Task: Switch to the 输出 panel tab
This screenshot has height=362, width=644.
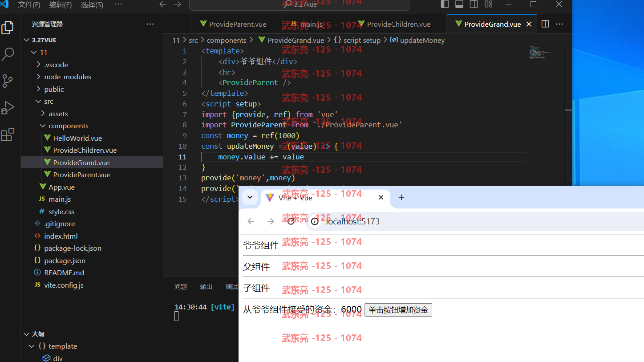Action: (x=206, y=287)
